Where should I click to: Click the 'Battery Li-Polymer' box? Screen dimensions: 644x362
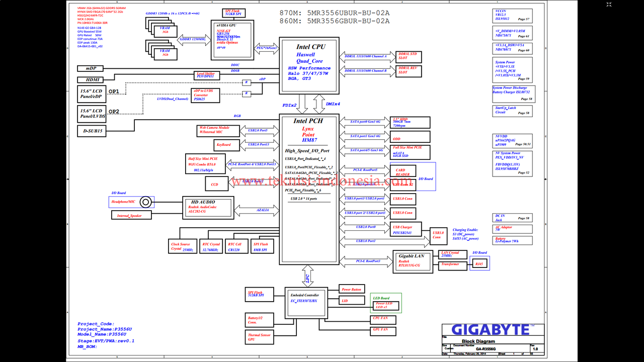point(513,240)
